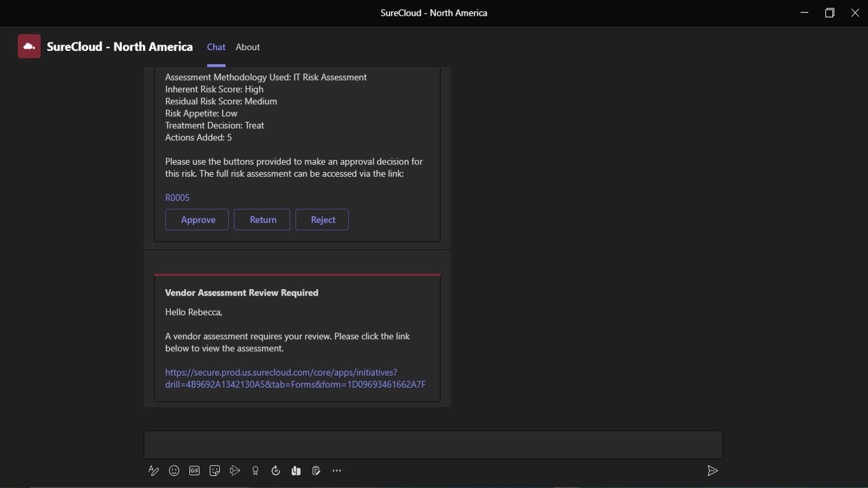868x488 pixels.
Task: Open more messaging extensions (ellipsis)
Action: click(x=337, y=471)
